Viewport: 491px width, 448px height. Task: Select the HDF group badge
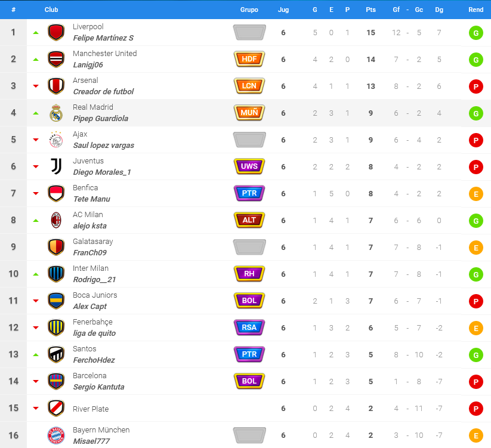[249, 59]
